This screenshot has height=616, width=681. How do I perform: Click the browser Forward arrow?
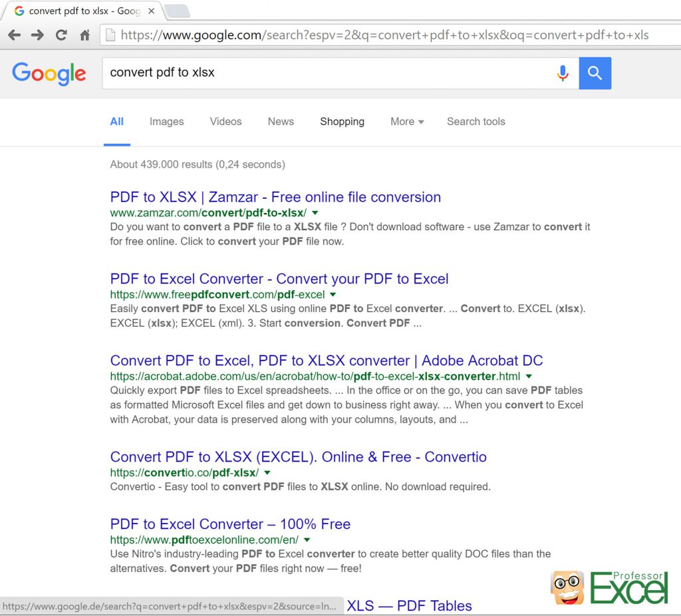point(38,35)
